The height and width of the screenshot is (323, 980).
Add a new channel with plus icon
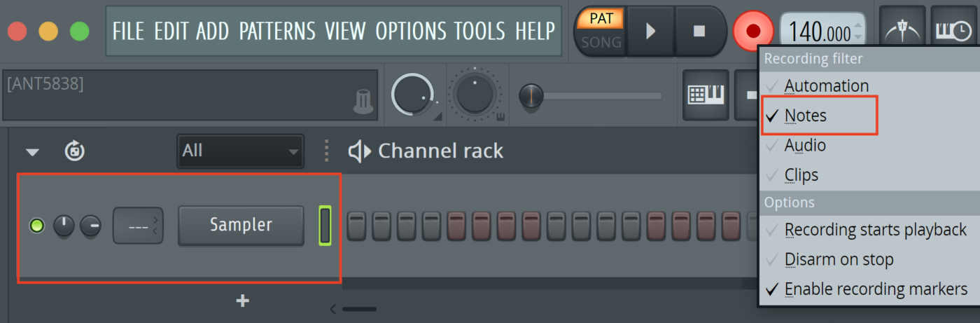242,301
